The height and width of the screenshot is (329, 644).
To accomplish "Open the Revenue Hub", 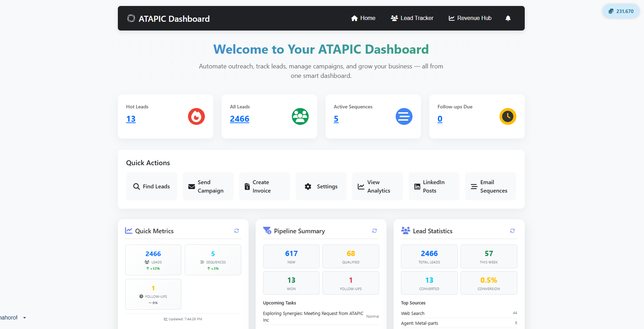I will 470,18.
